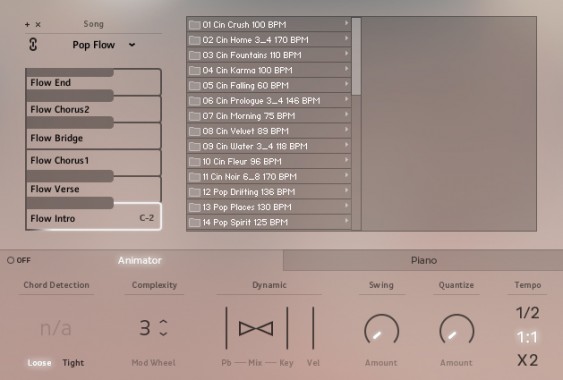Click folder icon of 07 Cin Morning

(195, 116)
